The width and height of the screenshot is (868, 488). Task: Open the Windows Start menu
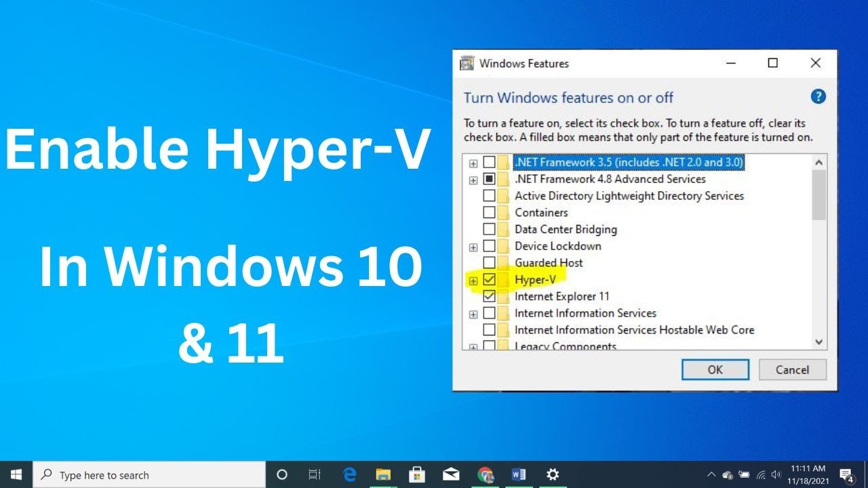[x=16, y=474]
